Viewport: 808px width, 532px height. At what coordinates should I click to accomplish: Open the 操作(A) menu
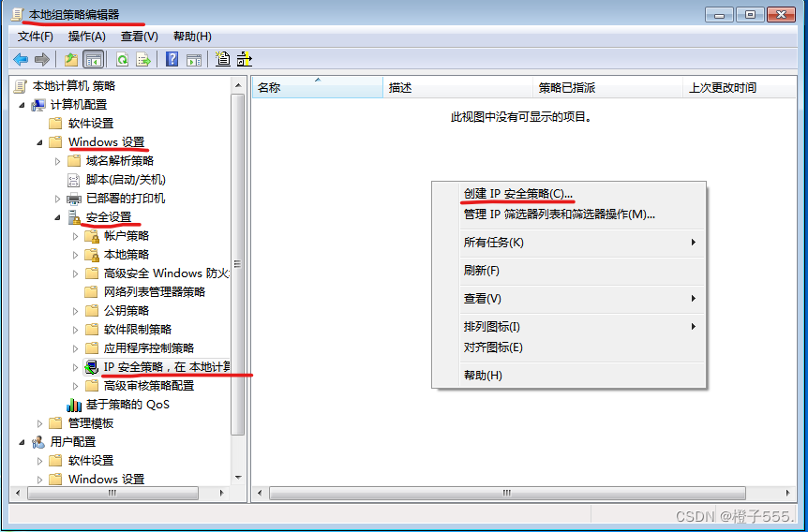[86, 37]
